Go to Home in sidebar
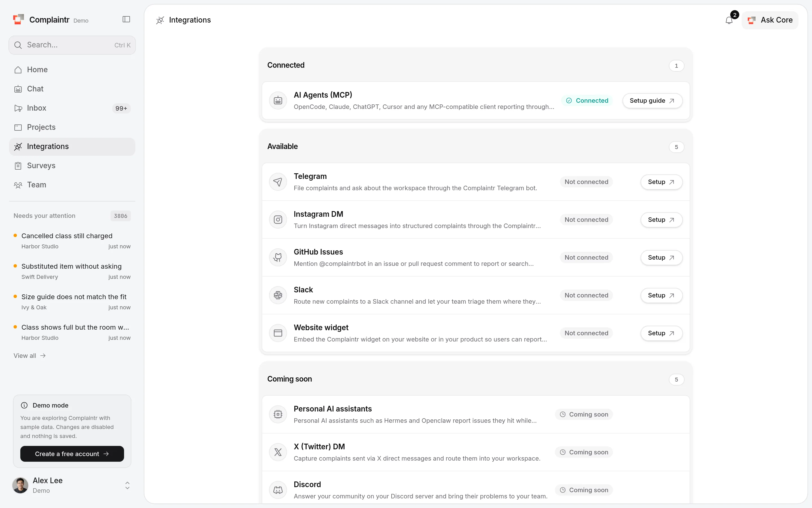This screenshot has height=508, width=812. coord(72,69)
